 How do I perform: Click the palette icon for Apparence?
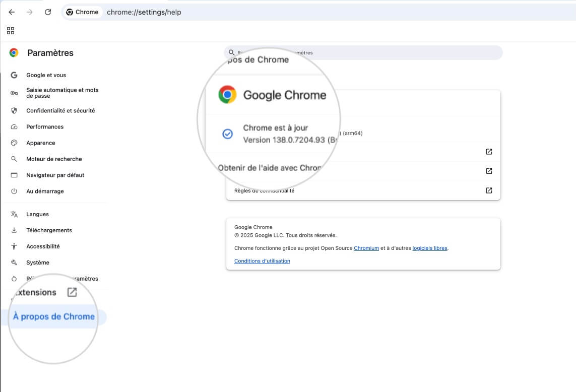click(14, 143)
